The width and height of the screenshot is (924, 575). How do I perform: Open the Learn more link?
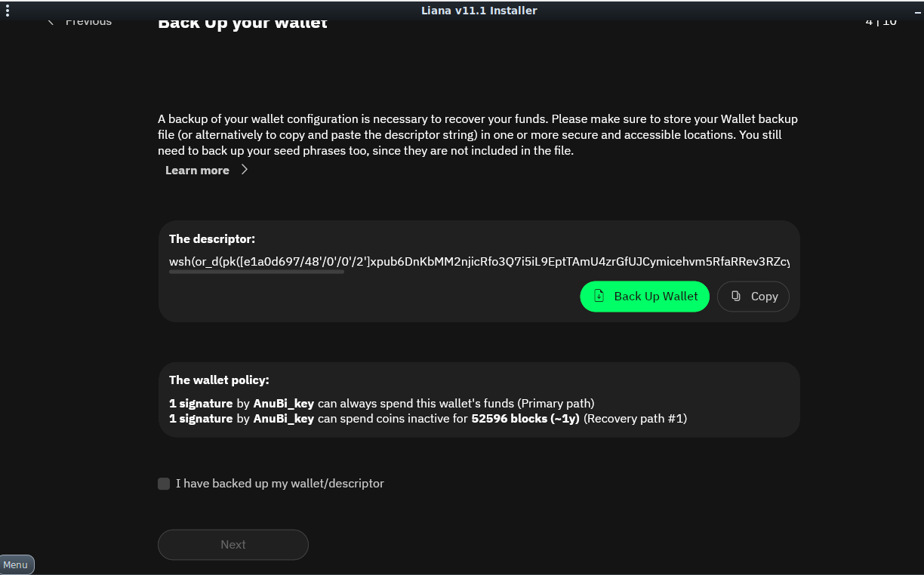(197, 171)
